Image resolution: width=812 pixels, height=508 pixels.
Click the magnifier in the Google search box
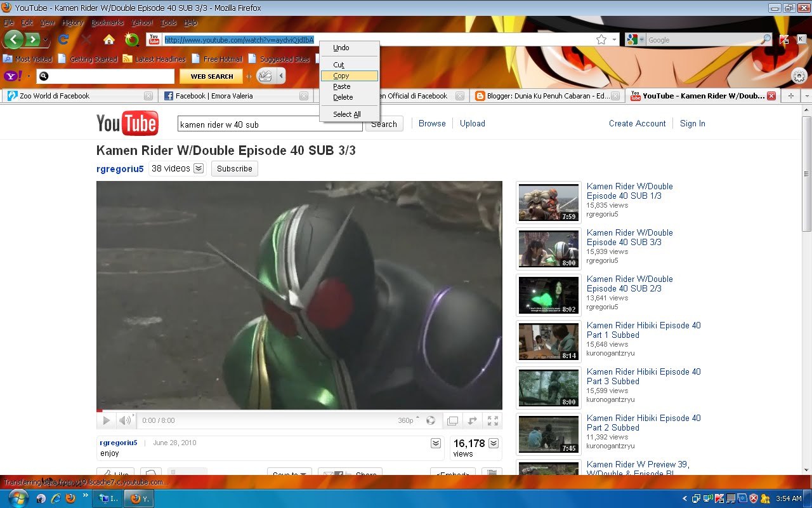click(766, 39)
